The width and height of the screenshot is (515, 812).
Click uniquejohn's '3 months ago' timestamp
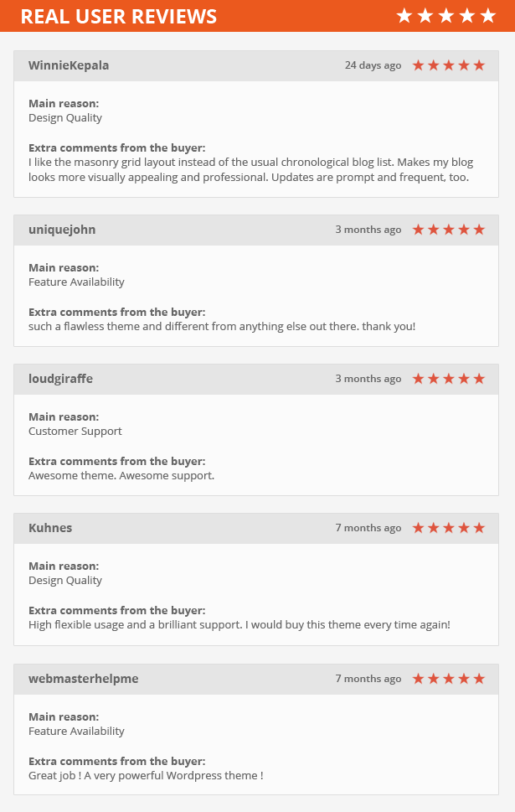(x=368, y=230)
